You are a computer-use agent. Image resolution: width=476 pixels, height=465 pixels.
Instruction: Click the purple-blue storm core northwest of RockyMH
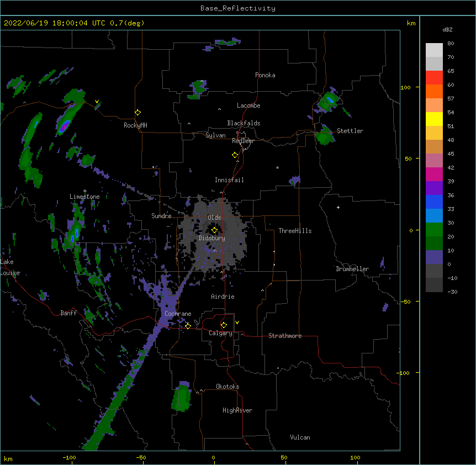pyautogui.click(x=65, y=126)
